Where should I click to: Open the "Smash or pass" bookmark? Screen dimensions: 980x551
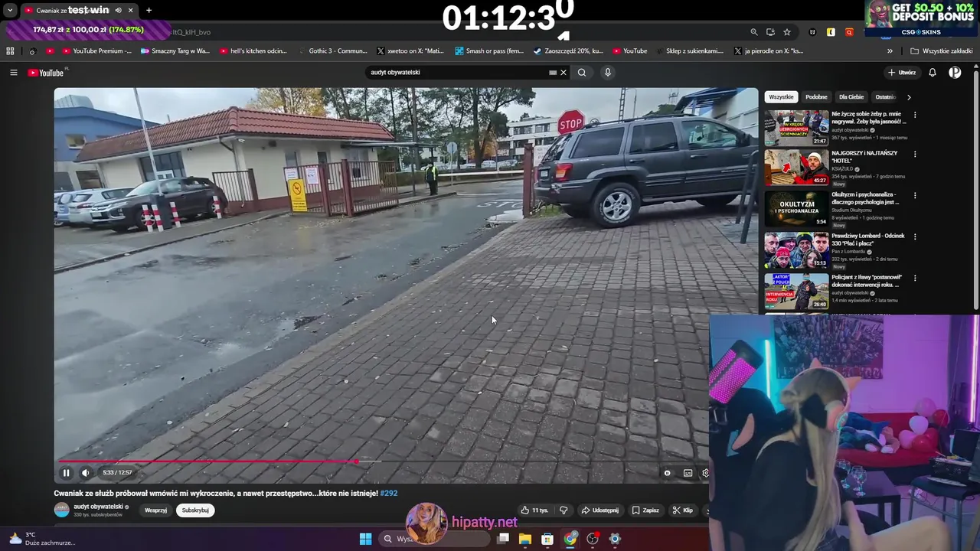[489, 51]
